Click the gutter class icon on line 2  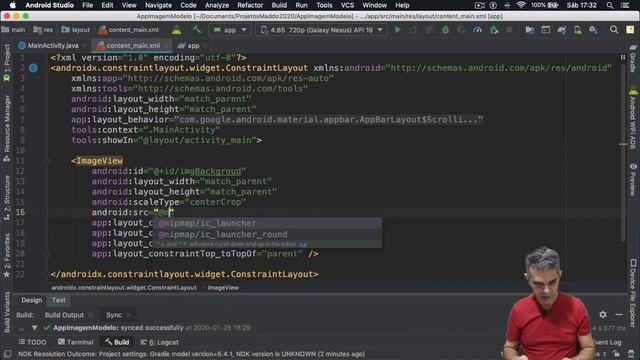(x=33, y=68)
